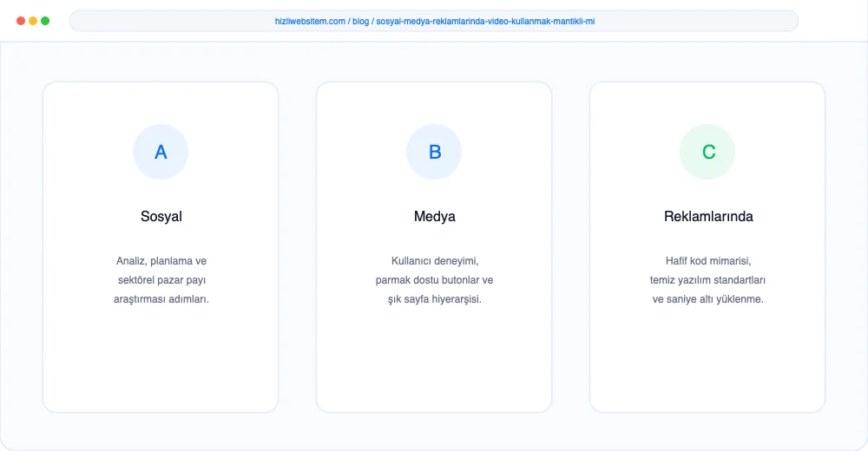Select the Reklamlarında card heading

coord(708,216)
